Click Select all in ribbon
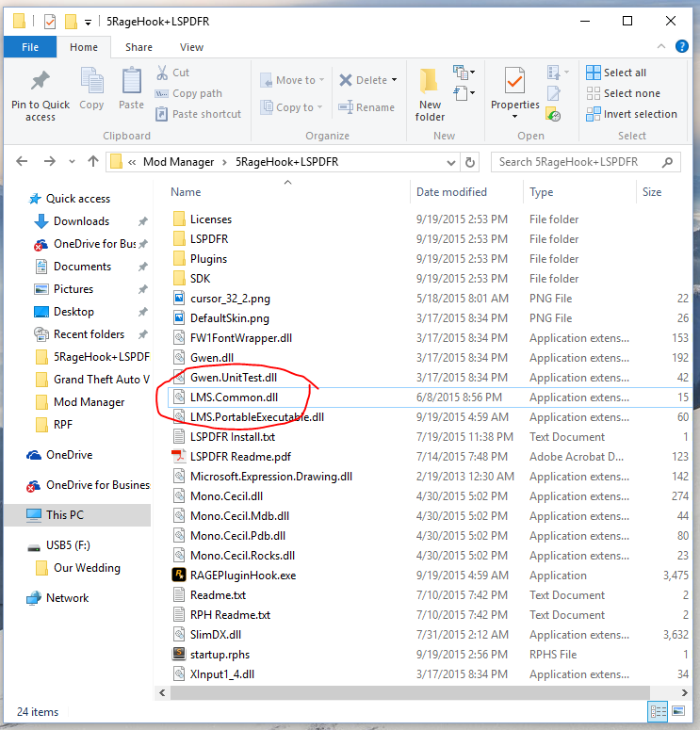Screen dimensions: 700x730 [616, 73]
